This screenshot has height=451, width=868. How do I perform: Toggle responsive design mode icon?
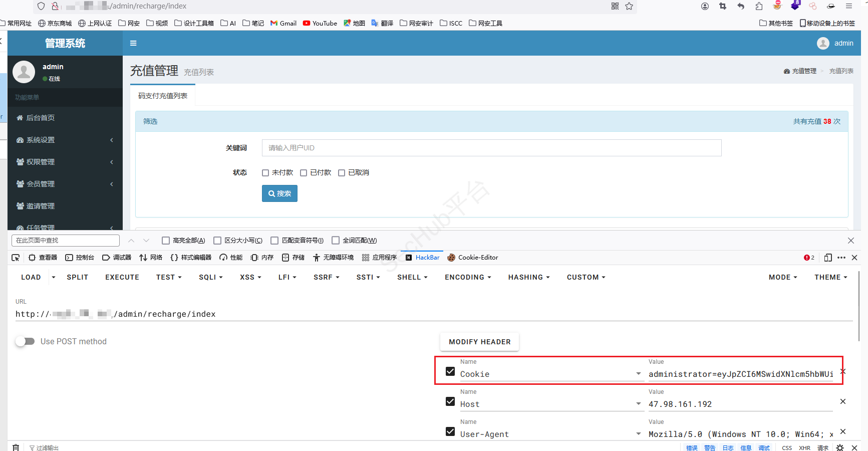pyautogui.click(x=828, y=258)
